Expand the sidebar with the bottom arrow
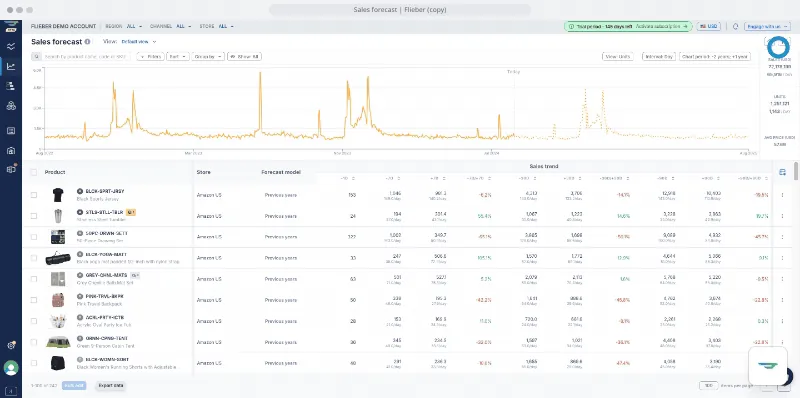 click(11, 391)
